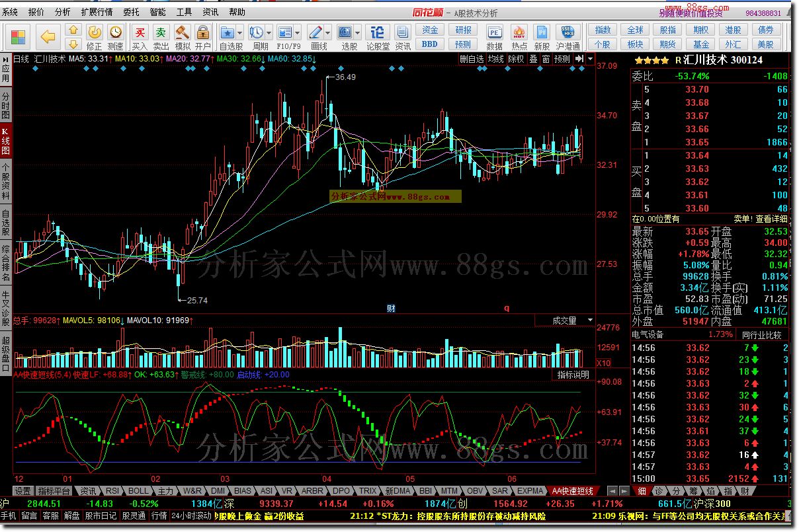The height and width of the screenshot is (532, 799).
Task: Open the 论股堂 forum icon
Action: coord(378,37)
